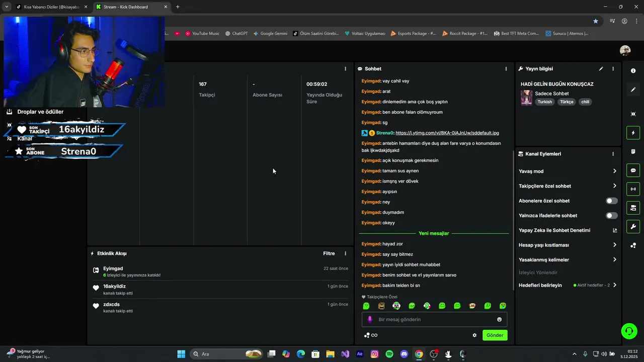Expand Yasaklanmış kelimeler chevron
644x362 pixels.
[614, 260]
